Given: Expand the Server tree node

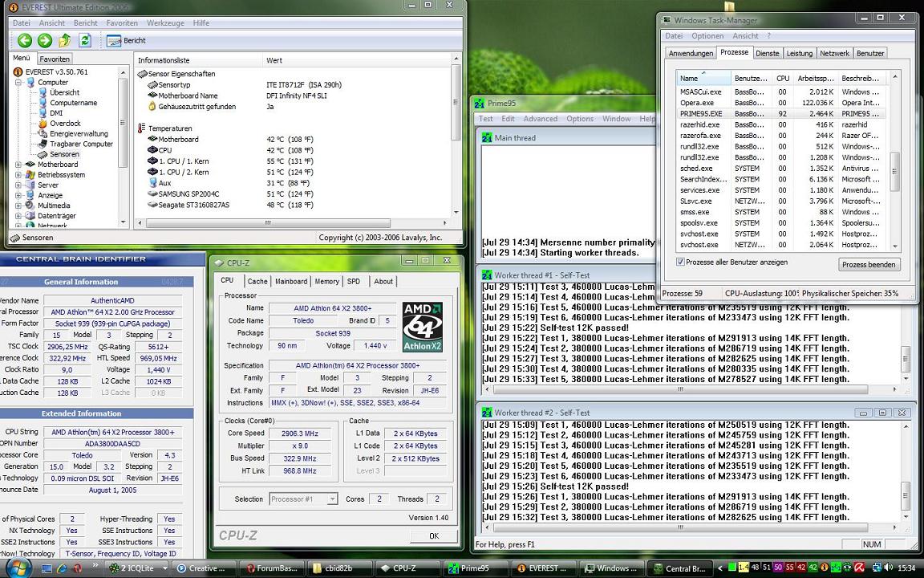Looking at the screenshot, I should click(18, 185).
